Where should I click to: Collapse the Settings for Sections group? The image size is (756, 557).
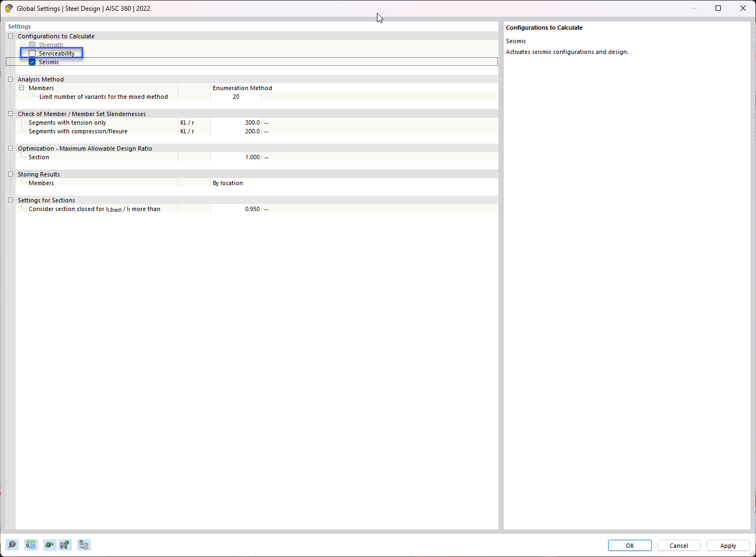tap(10, 200)
